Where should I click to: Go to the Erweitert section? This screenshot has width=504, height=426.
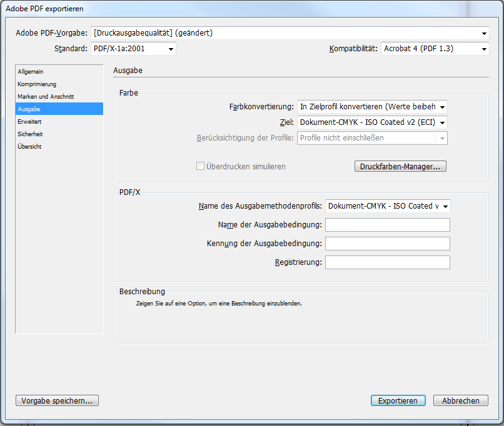(30, 122)
